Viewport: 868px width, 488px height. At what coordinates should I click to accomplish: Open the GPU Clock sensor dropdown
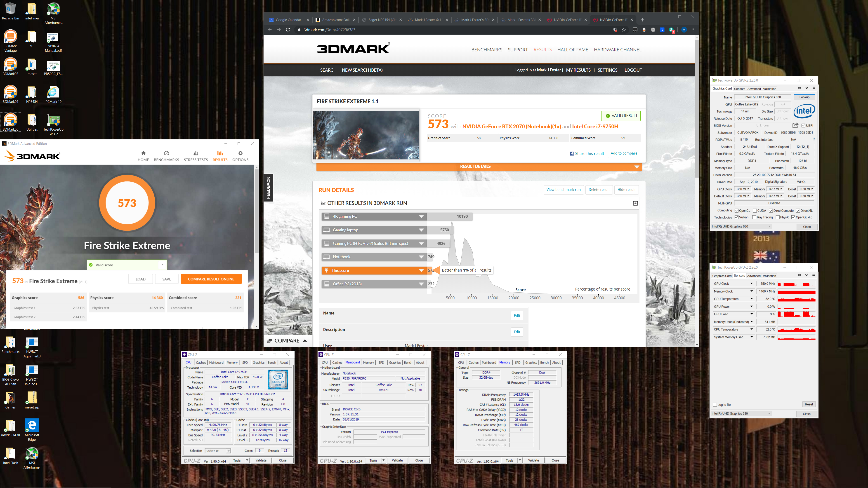click(751, 284)
